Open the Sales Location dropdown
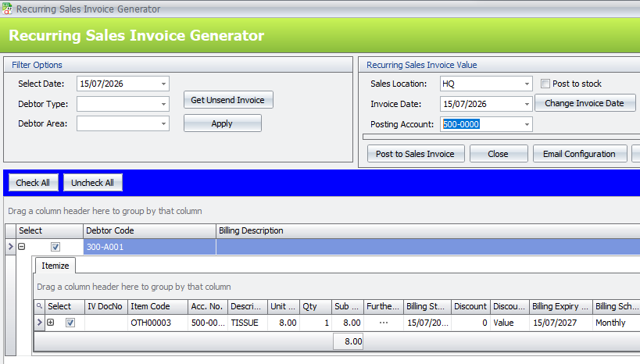Image resolution: width=640 pixels, height=364 pixels. point(527,84)
